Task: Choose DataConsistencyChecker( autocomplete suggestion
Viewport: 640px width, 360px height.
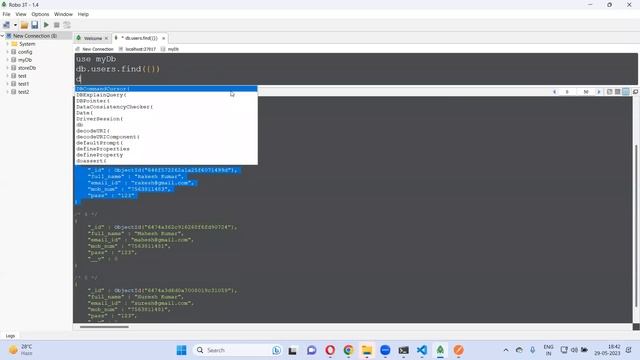Action: pos(166,107)
